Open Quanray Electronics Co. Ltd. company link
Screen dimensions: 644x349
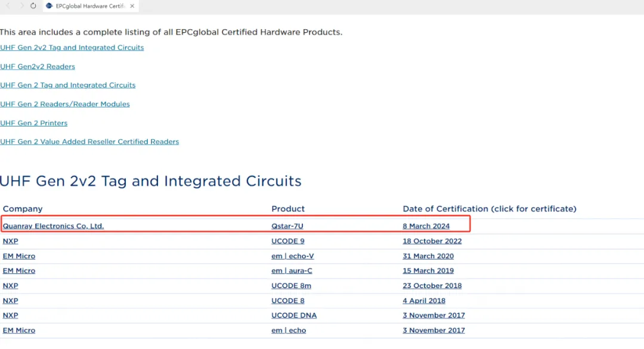click(x=54, y=226)
